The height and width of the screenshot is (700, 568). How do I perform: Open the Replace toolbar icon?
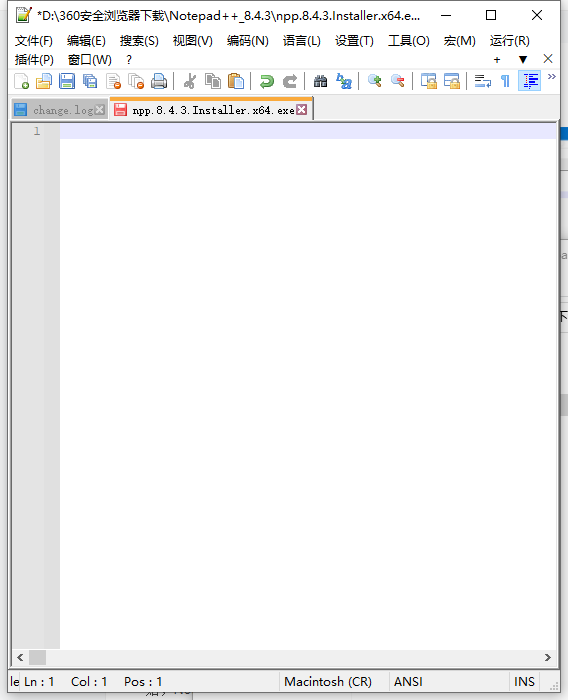pos(344,81)
